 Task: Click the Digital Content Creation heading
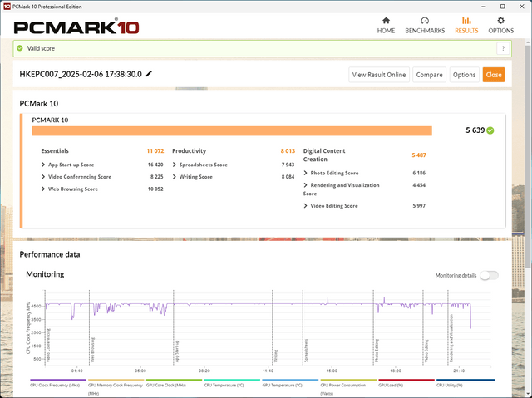point(324,155)
